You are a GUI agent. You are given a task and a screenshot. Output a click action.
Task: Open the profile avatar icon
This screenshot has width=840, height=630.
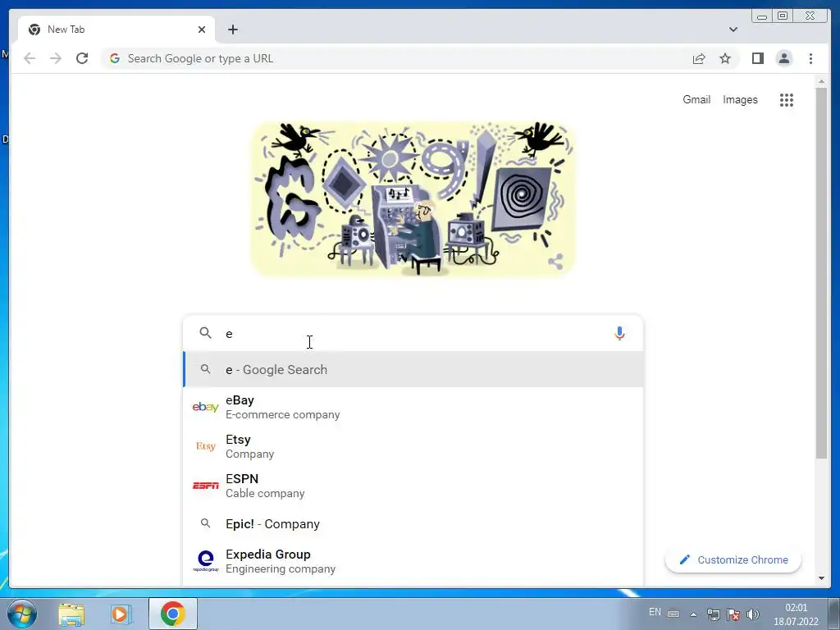click(783, 58)
